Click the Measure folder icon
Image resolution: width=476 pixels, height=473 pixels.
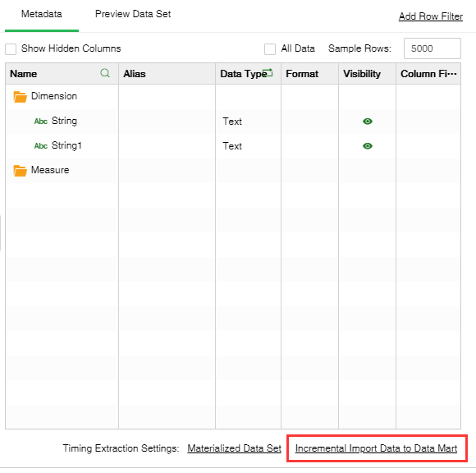pos(20,171)
